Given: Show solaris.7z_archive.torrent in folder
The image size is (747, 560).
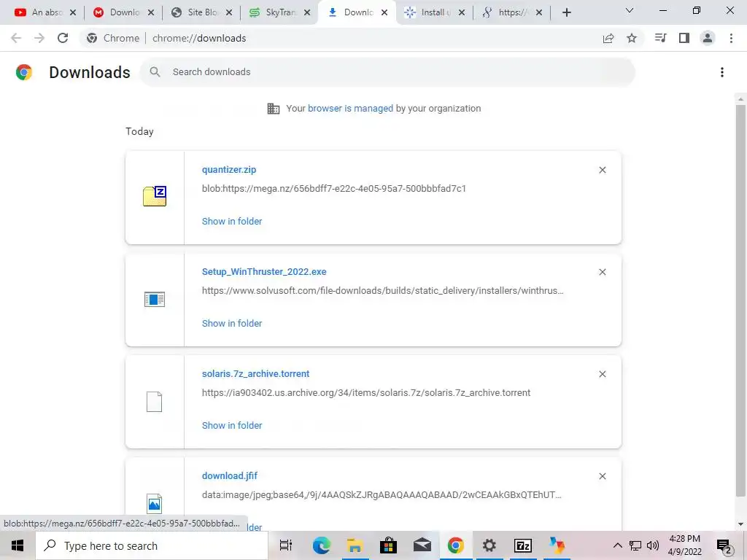Looking at the screenshot, I should (x=232, y=425).
